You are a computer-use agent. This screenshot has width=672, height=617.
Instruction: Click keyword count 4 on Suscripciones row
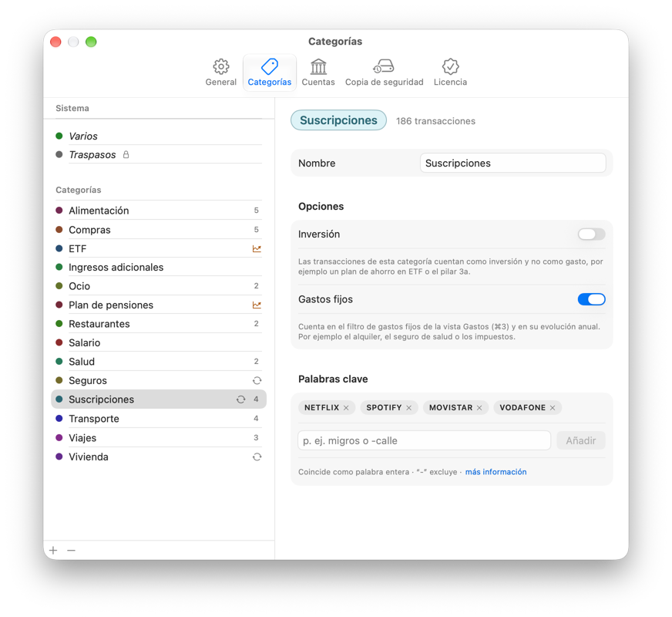point(256,400)
